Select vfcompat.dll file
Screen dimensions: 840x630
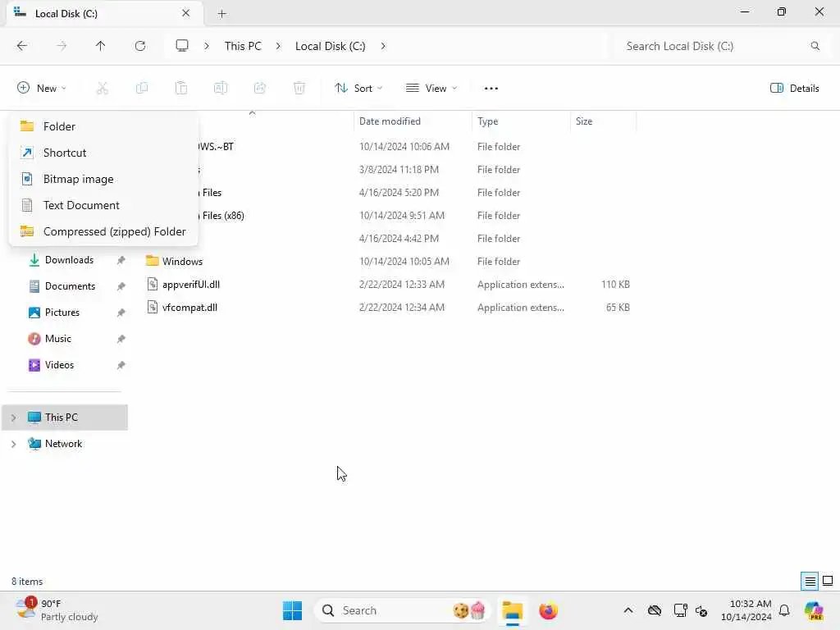click(x=189, y=308)
